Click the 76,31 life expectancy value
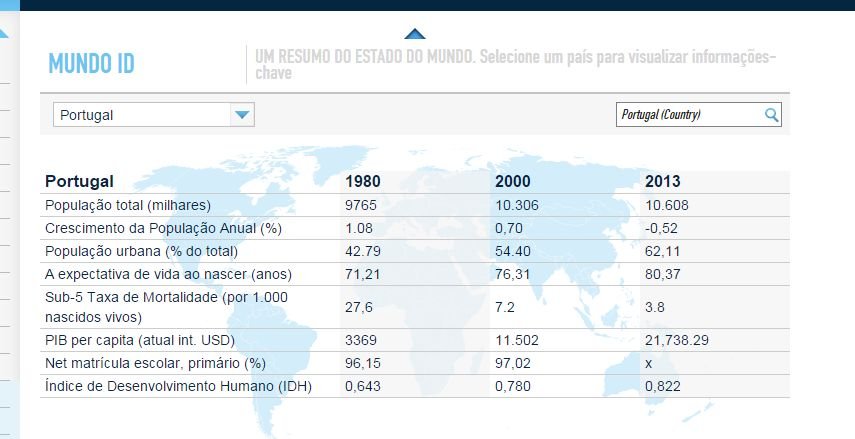Image resolution: width=855 pixels, height=439 pixels. [512, 274]
